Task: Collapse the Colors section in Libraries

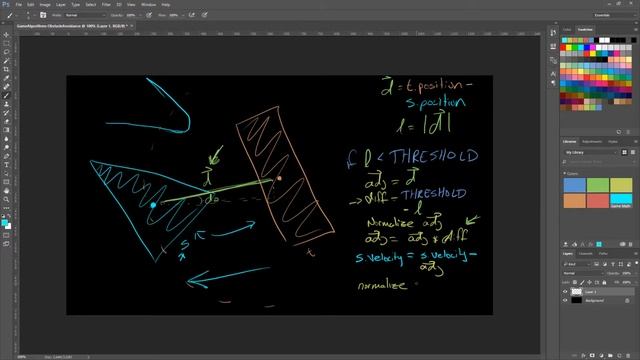Action: [x=565, y=173]
